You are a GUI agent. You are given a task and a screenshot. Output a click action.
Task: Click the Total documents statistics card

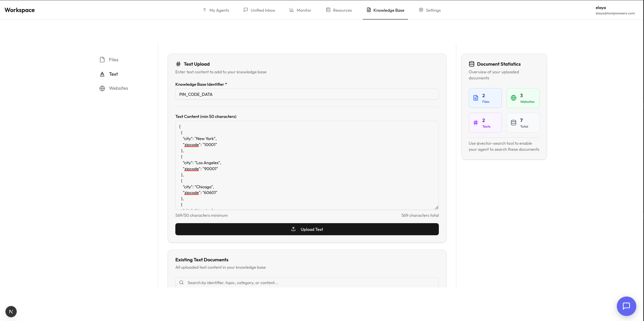click(x=523, y=123)
